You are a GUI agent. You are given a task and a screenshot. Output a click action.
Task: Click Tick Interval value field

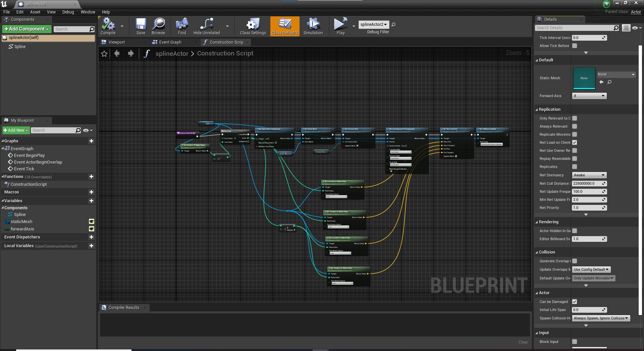pyautogui.click(x=589, y=38)
